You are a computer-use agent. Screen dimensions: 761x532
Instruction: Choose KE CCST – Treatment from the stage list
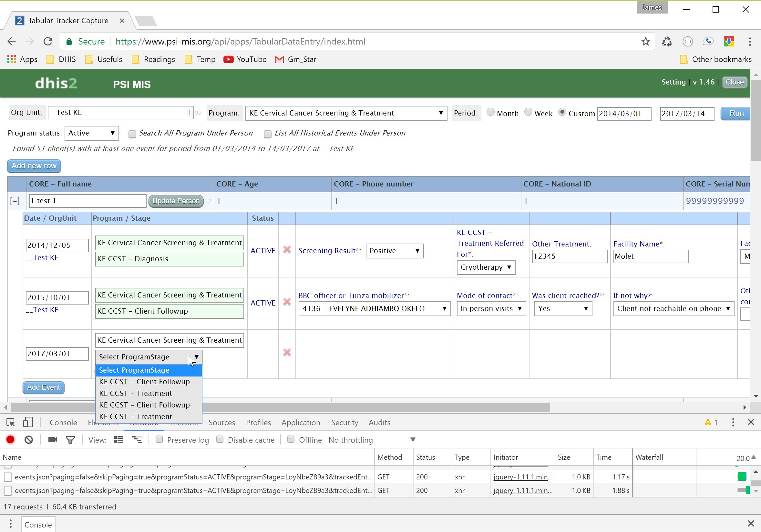tap(136, 393)
